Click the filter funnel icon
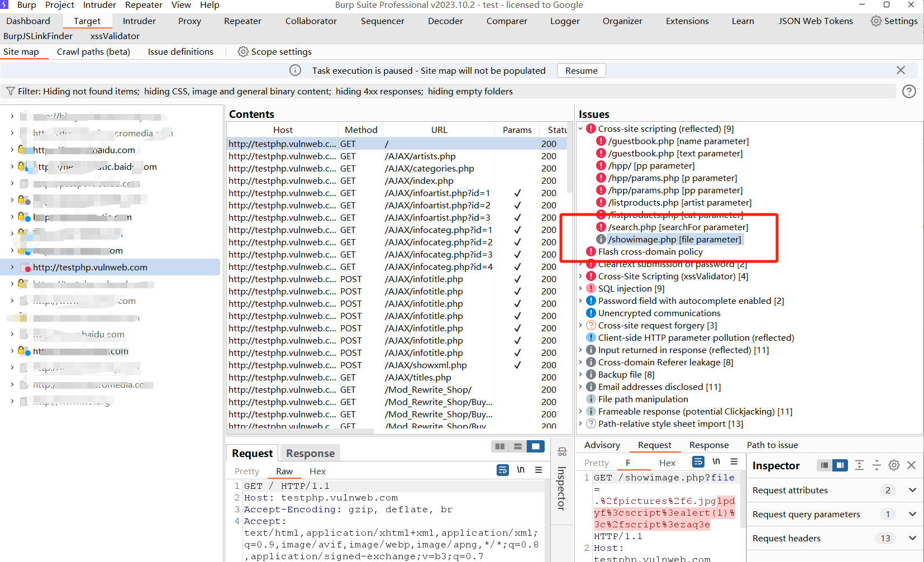Screen dimensions: 924x562 click(x=10, y=92)
